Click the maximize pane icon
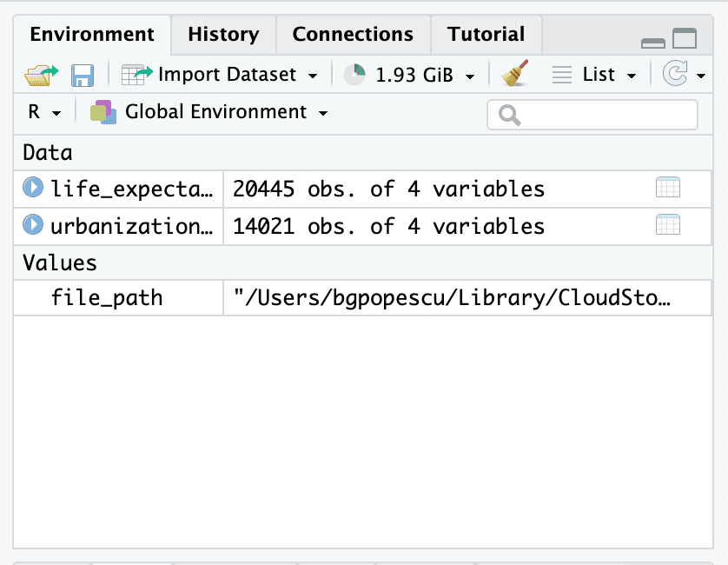 [685, 39]
